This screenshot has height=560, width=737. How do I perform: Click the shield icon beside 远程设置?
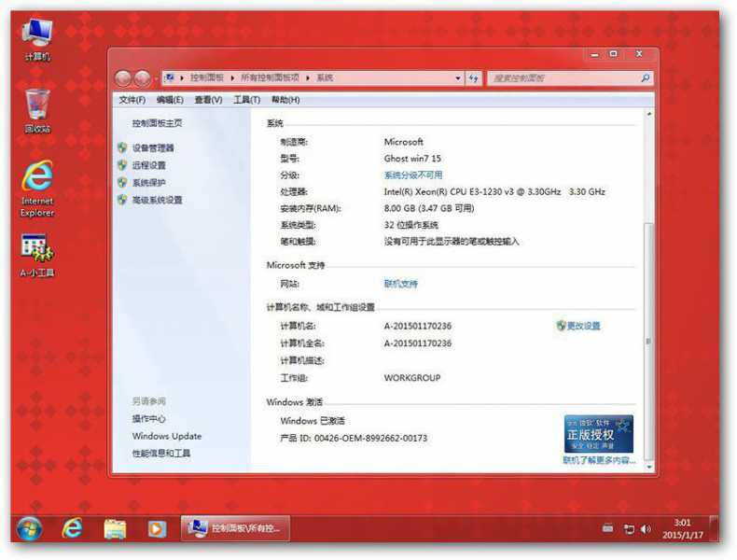tap(122, 165)
